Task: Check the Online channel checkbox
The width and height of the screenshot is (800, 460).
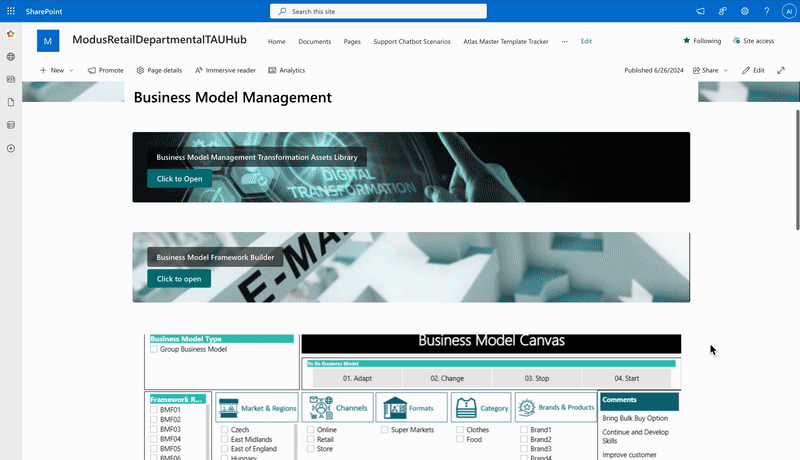Action: click(311, 430)
